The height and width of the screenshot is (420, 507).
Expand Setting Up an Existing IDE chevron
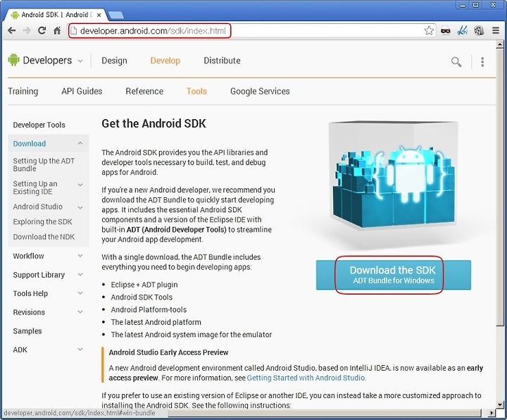pos(80,185)
